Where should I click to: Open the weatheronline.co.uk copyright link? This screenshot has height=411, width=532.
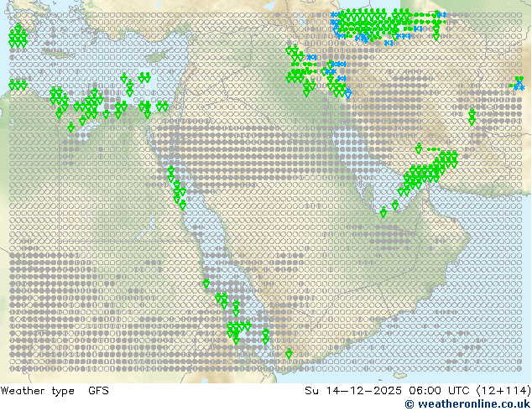click(x=467, y=404)
